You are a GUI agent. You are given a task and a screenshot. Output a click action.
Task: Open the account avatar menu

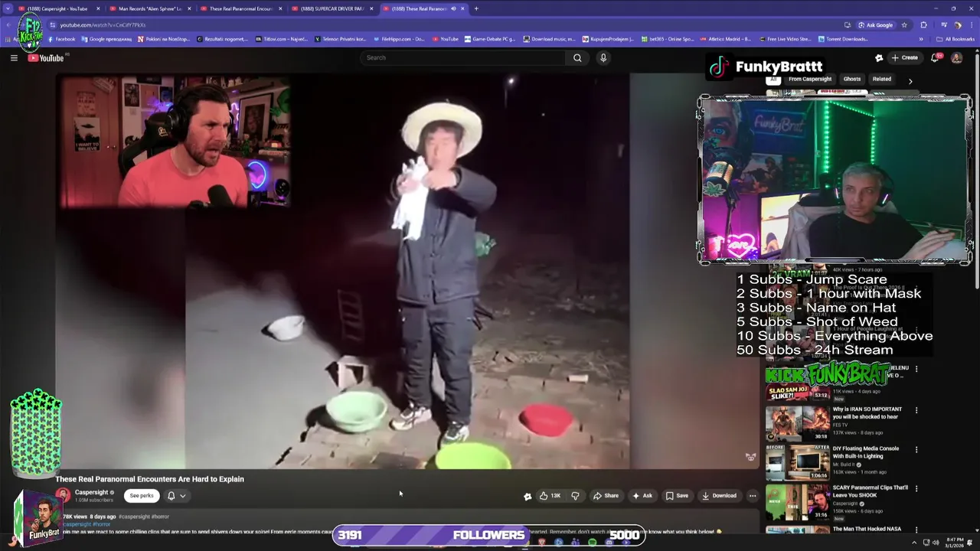(x=956, y=57)
